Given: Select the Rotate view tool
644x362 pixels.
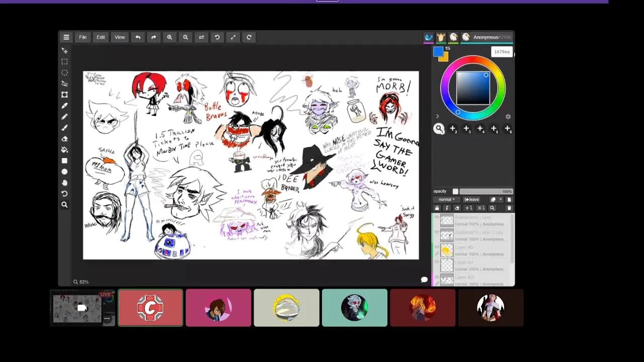Looking at the screenshot, I should coord(64,194).
